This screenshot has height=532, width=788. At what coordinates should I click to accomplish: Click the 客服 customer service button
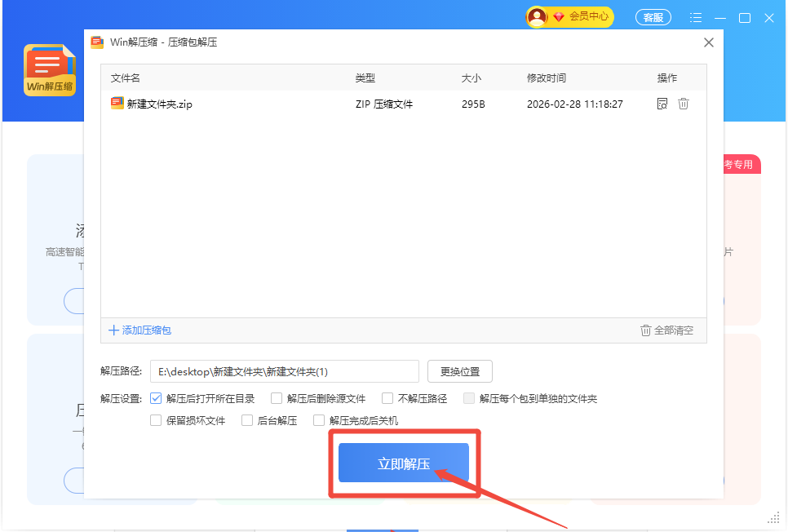point(653,17)
